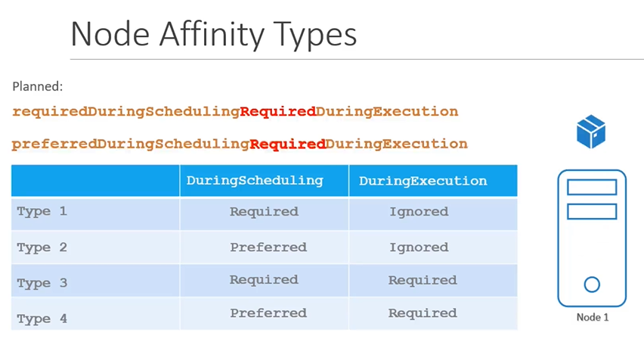Viewport: 644px width, 339px height.
Task: Click Type 4 DuringExecution Required cell
Action: [x=423, y=313]
